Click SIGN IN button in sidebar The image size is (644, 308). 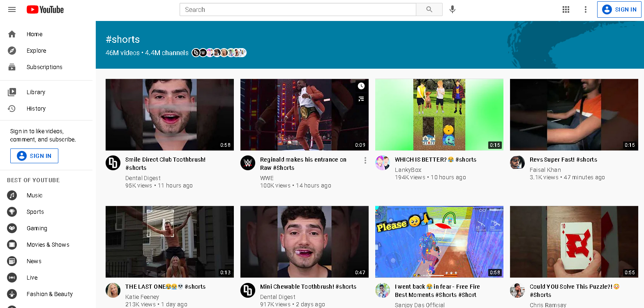(34, 156)
